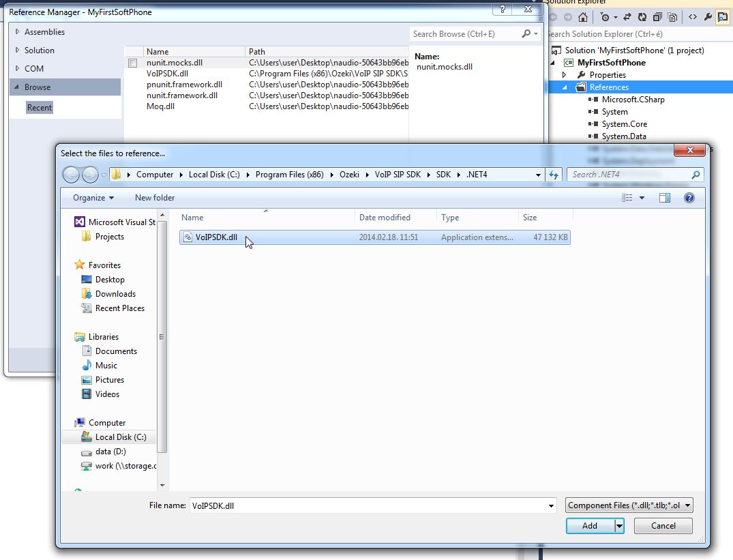Open Documents library in navigation pane

tap(109, 351)
